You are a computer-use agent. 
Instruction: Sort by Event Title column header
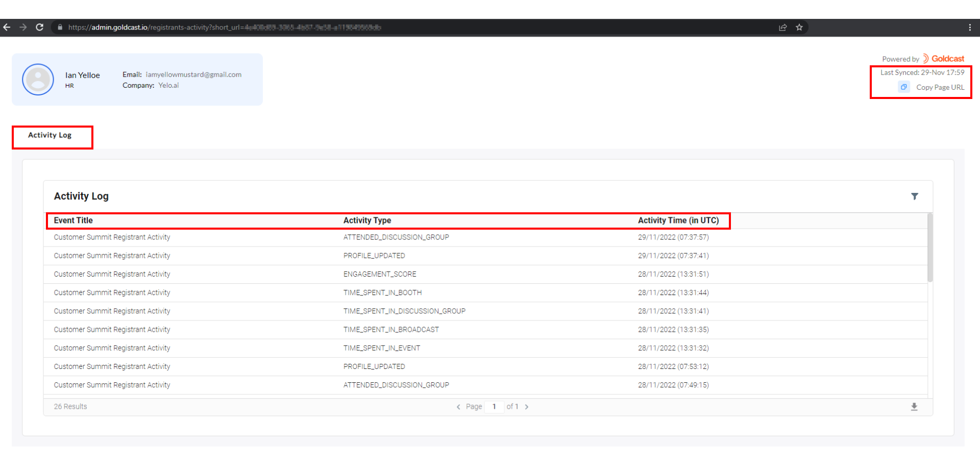pos(73,220)
